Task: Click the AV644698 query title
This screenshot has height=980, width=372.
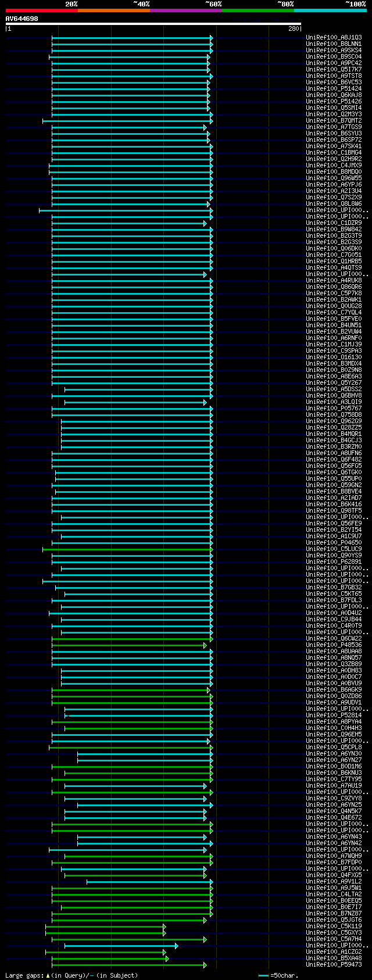Action: tap(22, 19)
